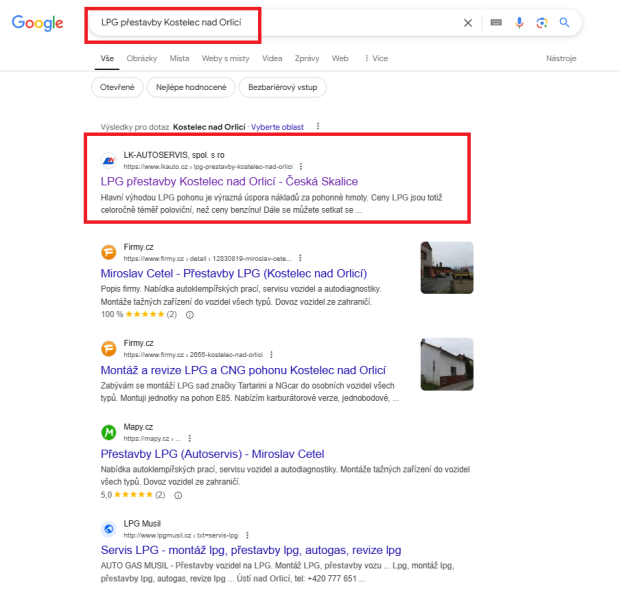
Task: Open the Weby s místy tab
Action: coord(225,58)
